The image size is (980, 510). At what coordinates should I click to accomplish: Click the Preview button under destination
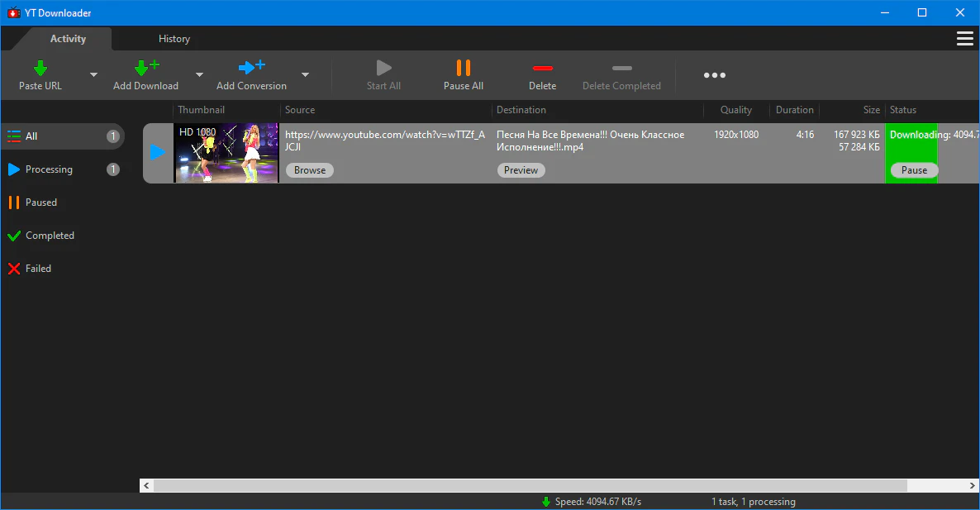521,170
